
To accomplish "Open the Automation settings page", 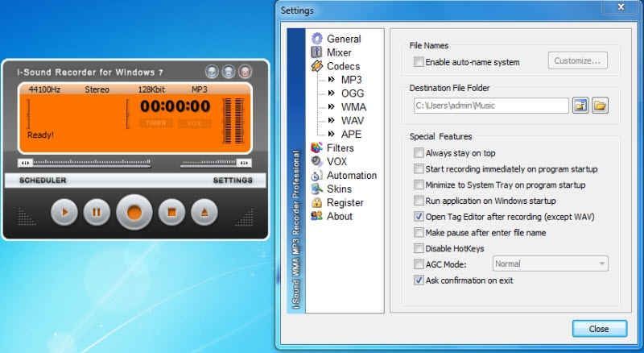I will click(x=352, y=175).
